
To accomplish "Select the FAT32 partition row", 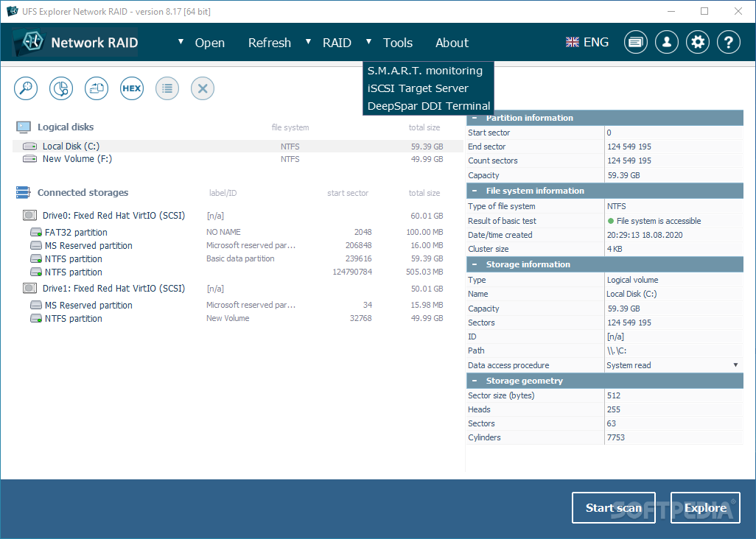I will point(238,232).
